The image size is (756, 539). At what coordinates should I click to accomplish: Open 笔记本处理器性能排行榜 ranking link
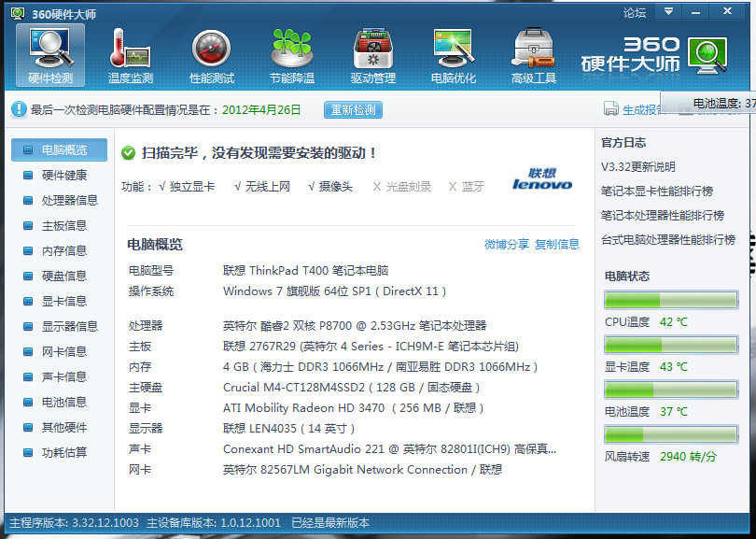coord(663,215)
